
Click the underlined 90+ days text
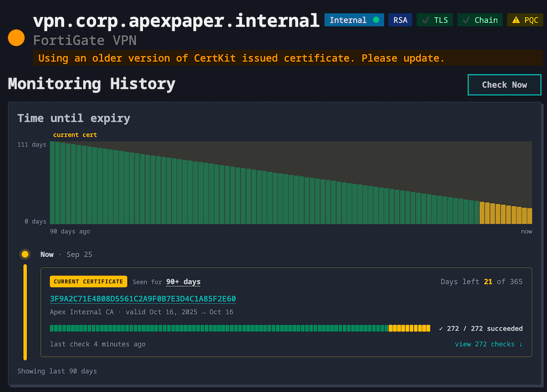(183, 282)
